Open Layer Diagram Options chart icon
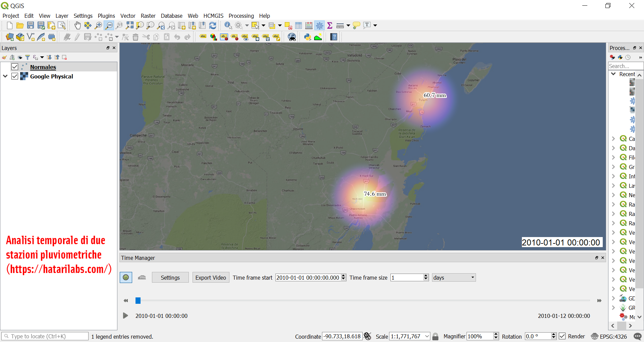 pos(213,37)
